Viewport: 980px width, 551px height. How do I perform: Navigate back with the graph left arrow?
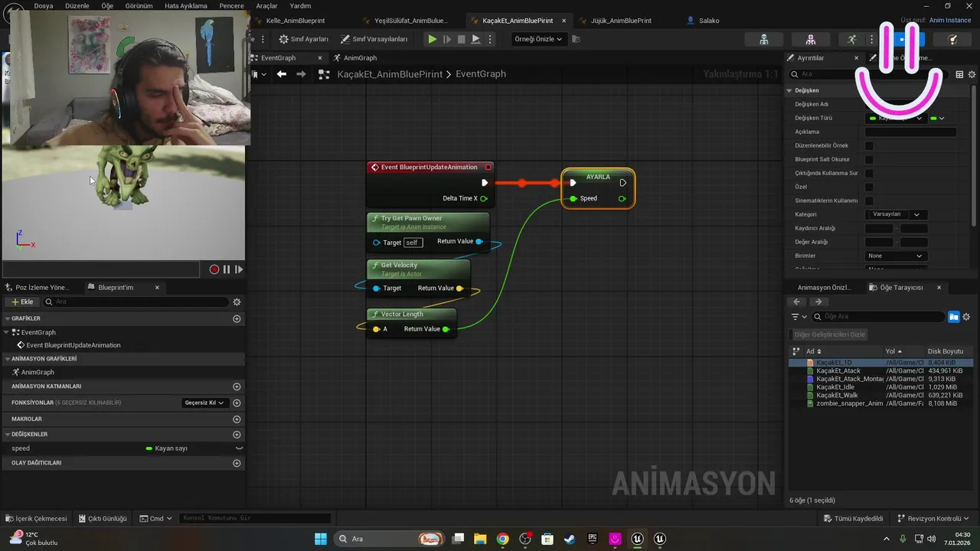click(x=282, y=74)
